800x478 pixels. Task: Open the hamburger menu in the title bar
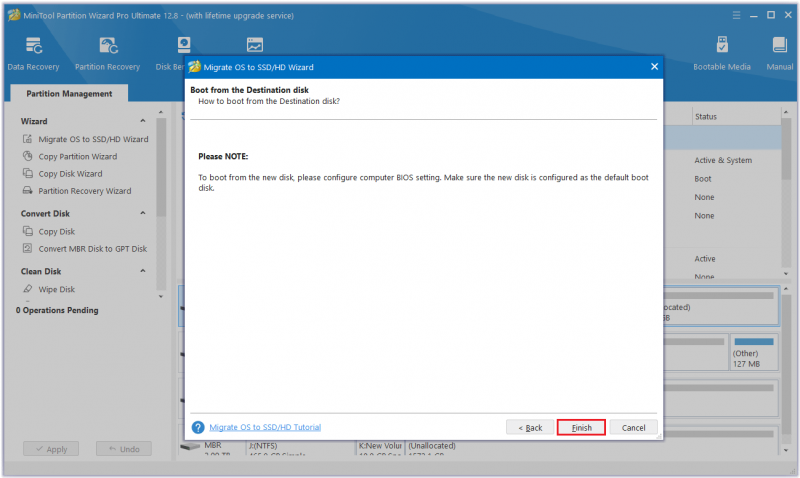click(736, 15)
